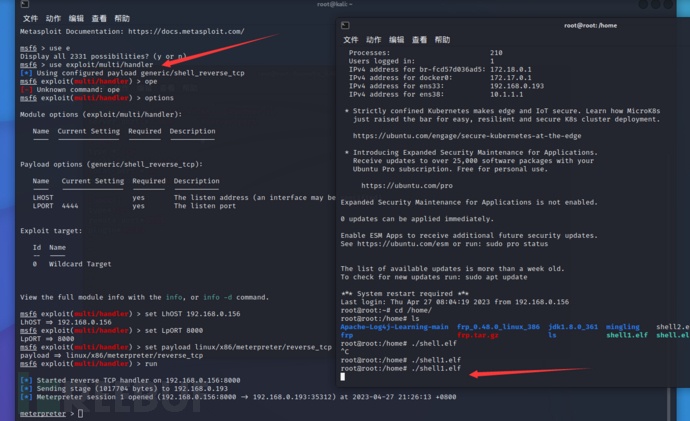The height and width of the screenshot is (421, 690).
Task: Click ens38 IPv4 address 10.1.1.1
Action: [506, 95]
